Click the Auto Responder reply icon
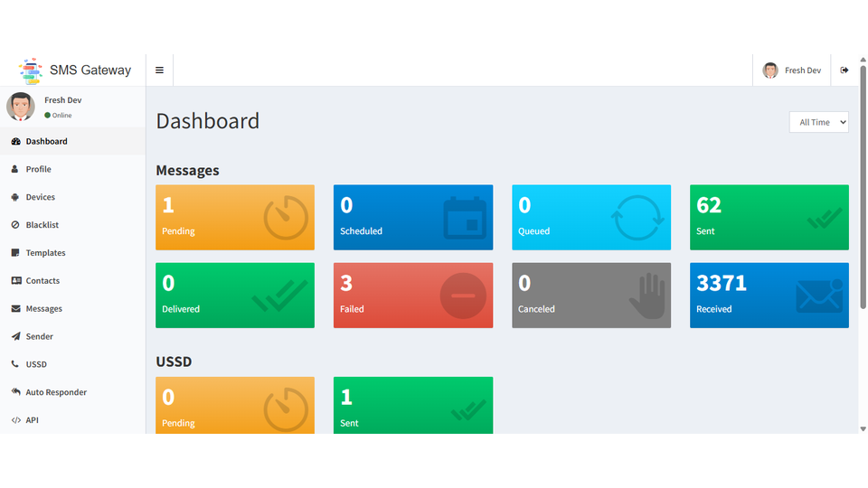 (x=15, y=392)
